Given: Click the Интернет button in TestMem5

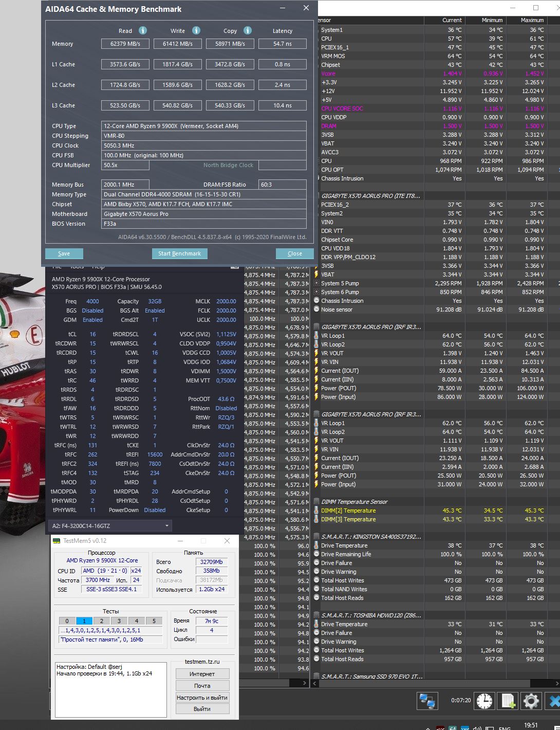Looking at the screenshot, I should [x=202, y=674].
